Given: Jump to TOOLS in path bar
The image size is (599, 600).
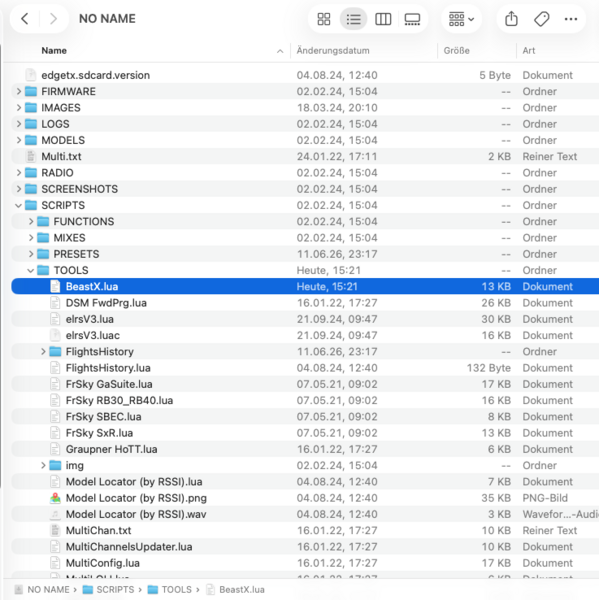Looking at the screenshot, I should (x=176, y=590).
